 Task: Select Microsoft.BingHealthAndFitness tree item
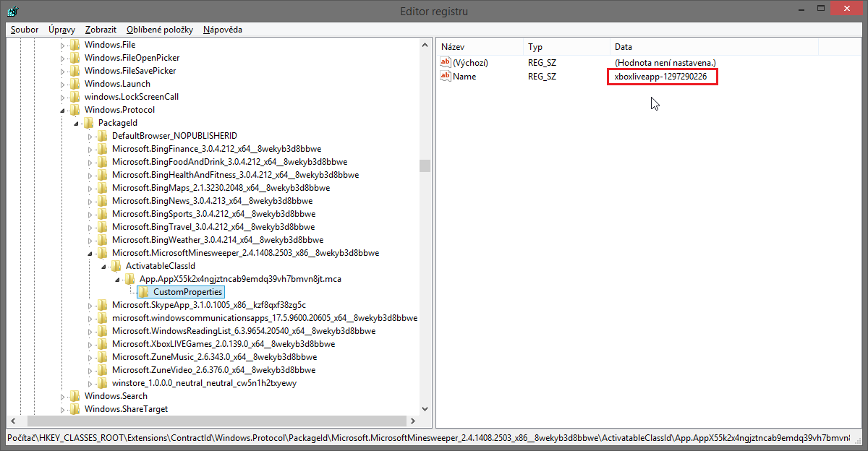click(x=235, y=175)
